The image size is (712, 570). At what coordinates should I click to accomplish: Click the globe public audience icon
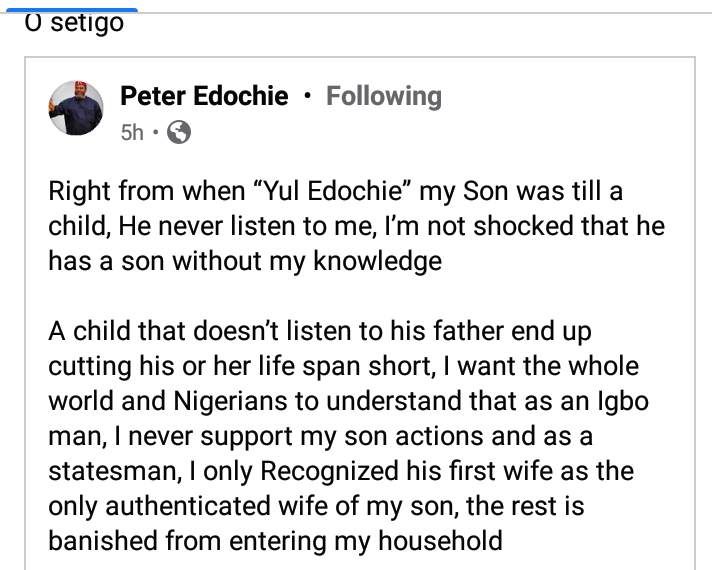(179, 132)
